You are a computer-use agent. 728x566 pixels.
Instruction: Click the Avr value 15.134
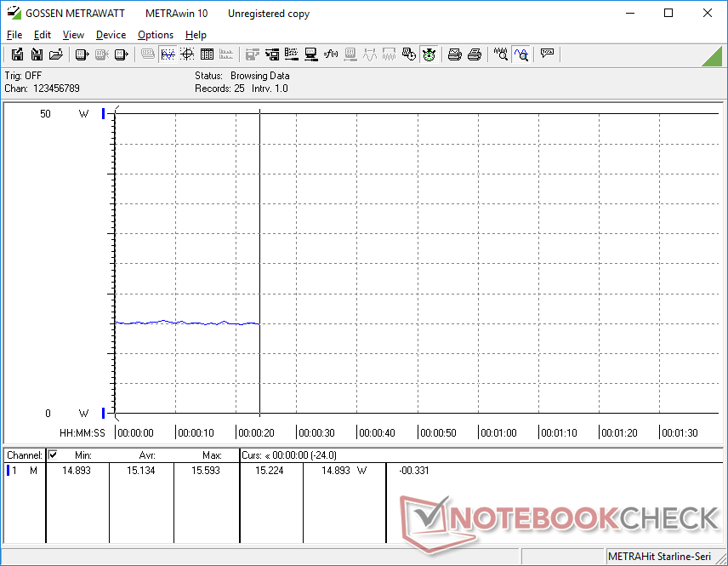[x=141, y=471]
